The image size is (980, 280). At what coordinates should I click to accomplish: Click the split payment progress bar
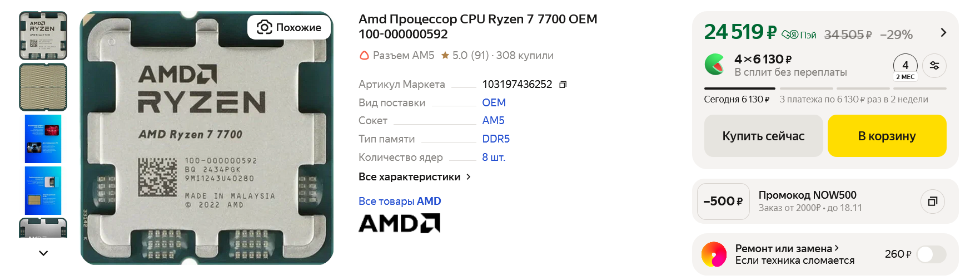825,89
